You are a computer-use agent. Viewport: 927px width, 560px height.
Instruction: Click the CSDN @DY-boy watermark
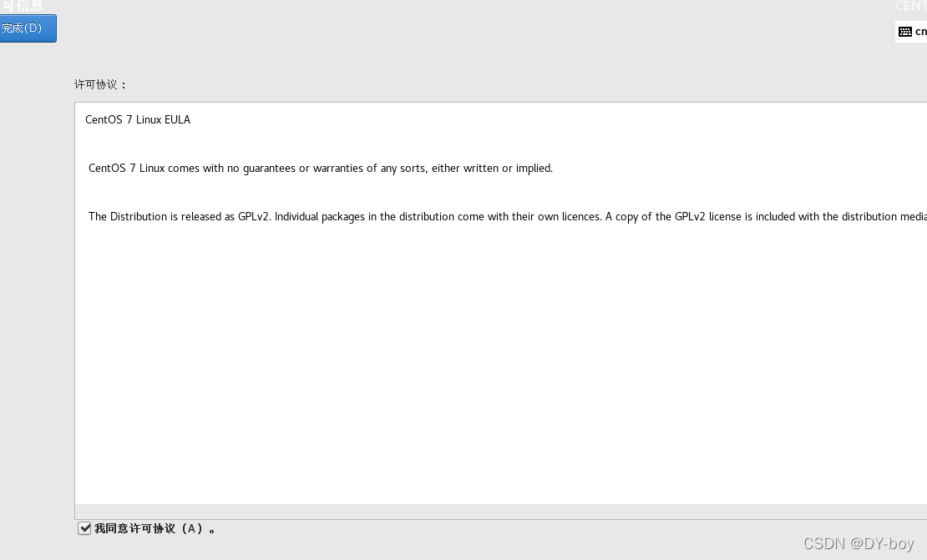click(859, 543)
